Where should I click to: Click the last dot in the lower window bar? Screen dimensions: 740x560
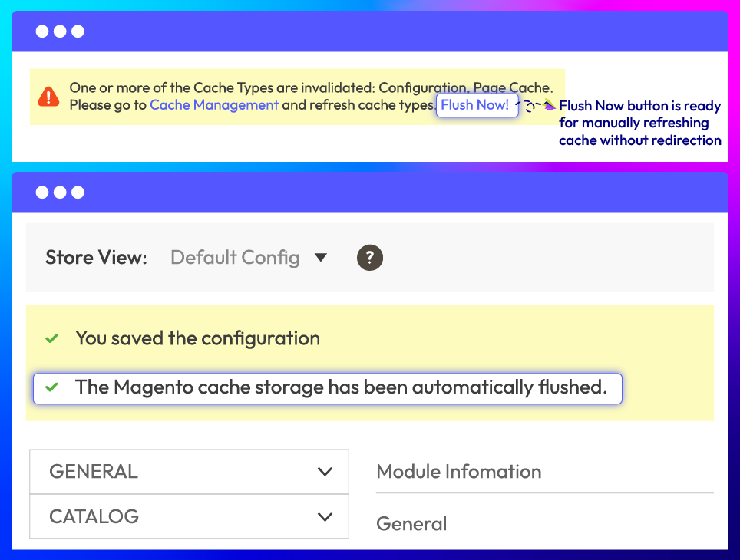coord(78,193)
